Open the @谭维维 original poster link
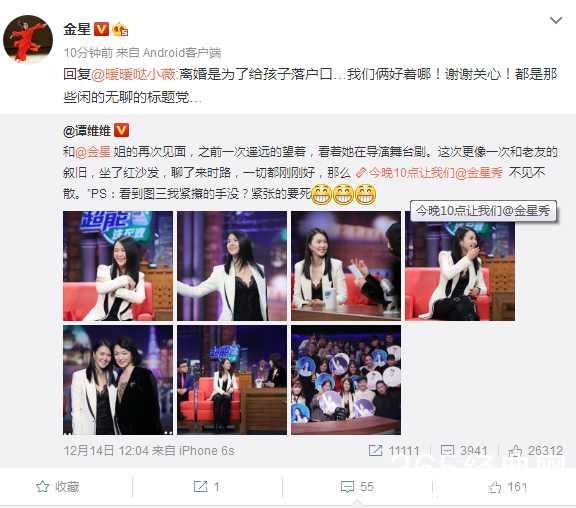 coord(87,130)
